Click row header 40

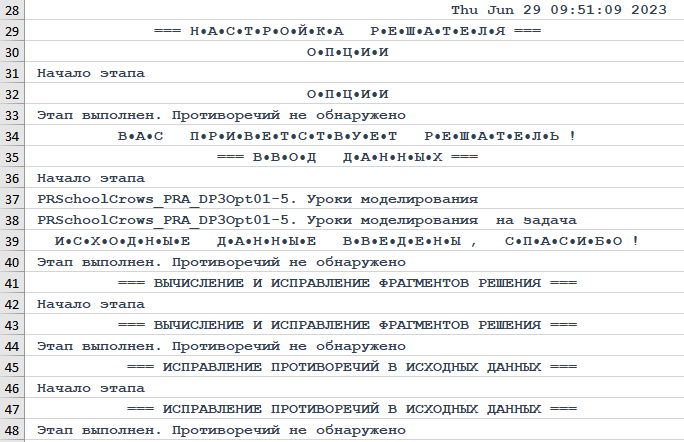point(15,262)
